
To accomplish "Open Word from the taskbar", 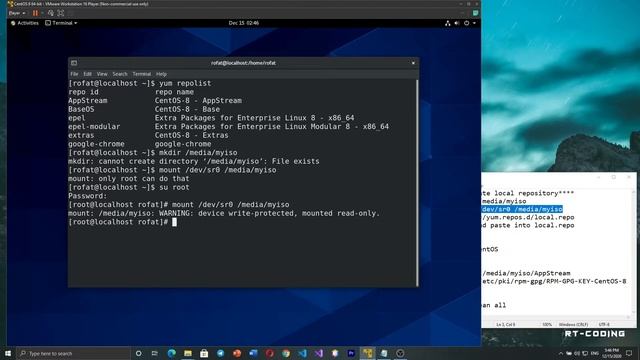I will [x=253, y=353].
